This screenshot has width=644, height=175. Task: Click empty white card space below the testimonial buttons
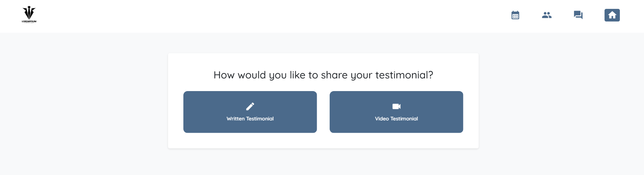(323, 141)
